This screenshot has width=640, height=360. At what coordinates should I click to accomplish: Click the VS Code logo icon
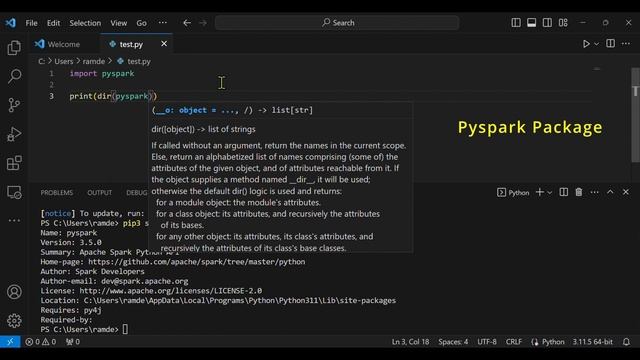coord(10,23)
